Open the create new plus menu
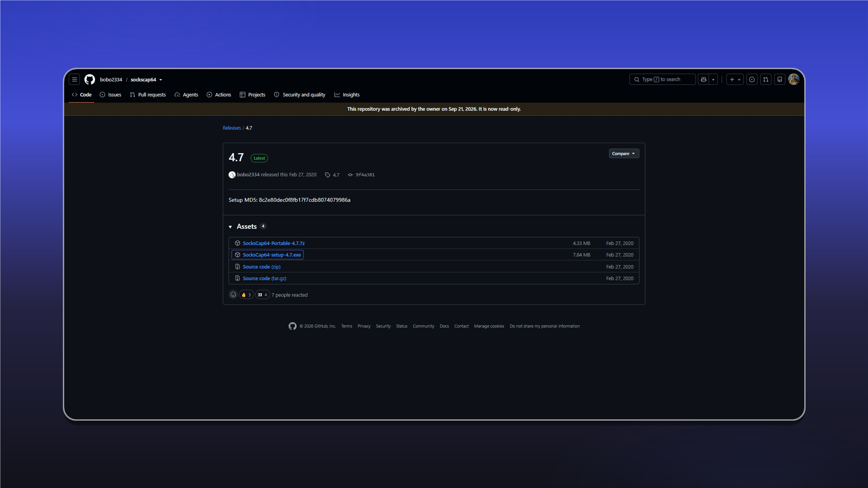Viewport: 868px width, 488px height. (735, 80)
